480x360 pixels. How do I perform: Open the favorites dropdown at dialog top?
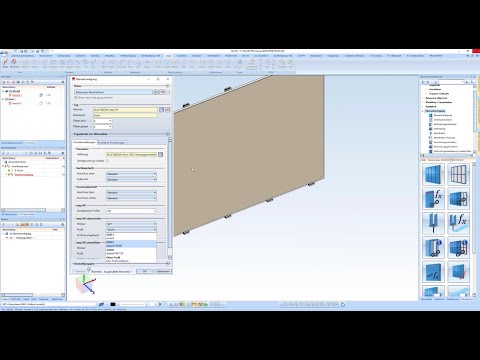pos(113,92)
